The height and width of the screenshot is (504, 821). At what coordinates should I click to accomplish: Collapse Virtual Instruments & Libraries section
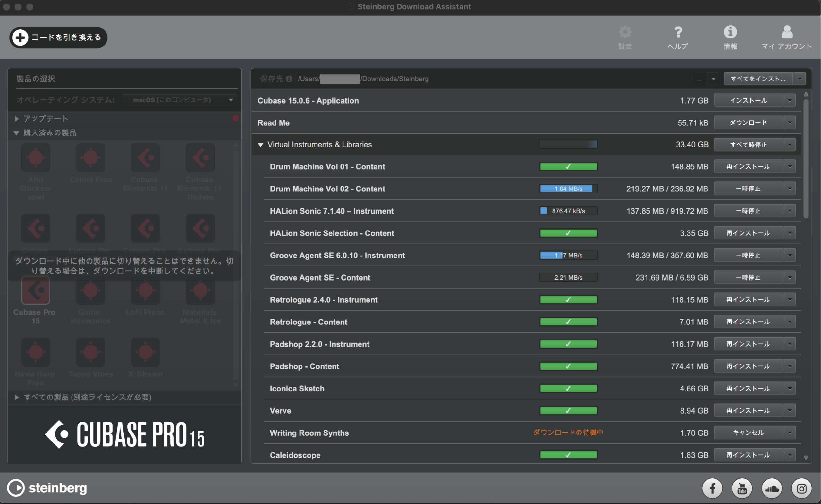(261, 145)
